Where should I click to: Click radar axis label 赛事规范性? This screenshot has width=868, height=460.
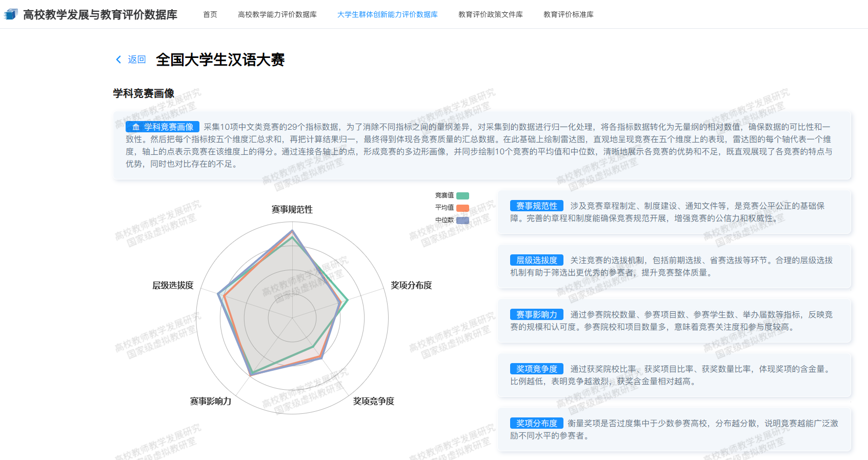[x=292, y=209]
